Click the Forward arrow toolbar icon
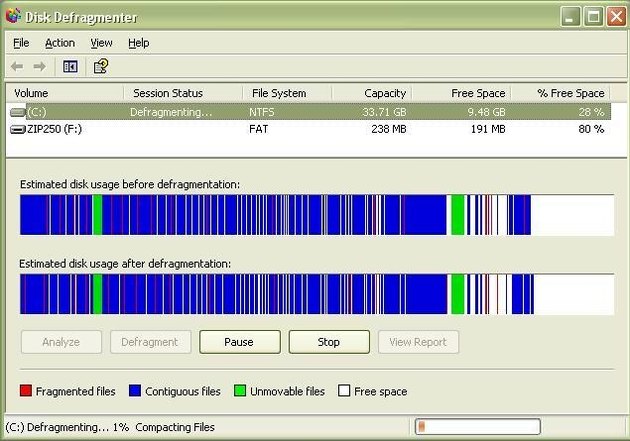The width and height of the screenshot is (630, 441). click(39, 66)
